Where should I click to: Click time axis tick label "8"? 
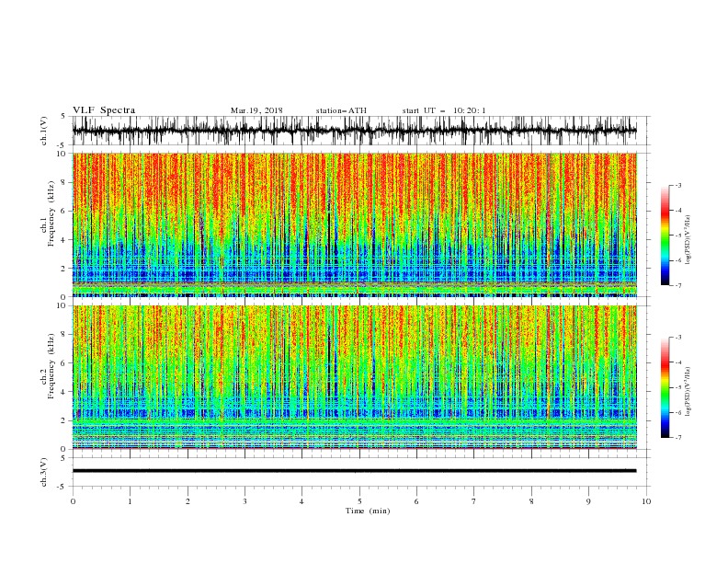coord(531,501)
